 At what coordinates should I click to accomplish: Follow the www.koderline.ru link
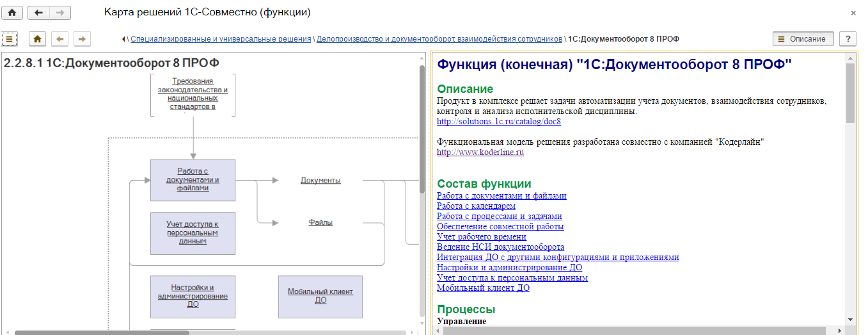[x=480, y=152]
